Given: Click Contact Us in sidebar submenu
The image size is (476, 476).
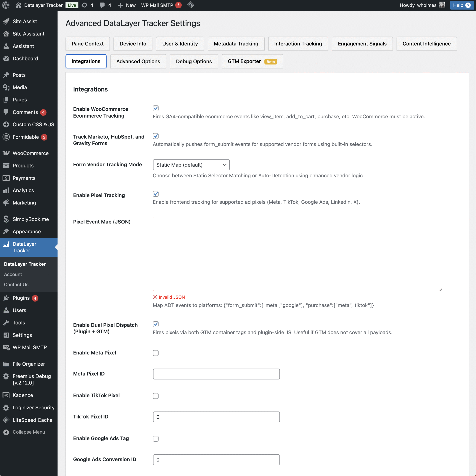Looking at the screenshot, I should point(16,284).
